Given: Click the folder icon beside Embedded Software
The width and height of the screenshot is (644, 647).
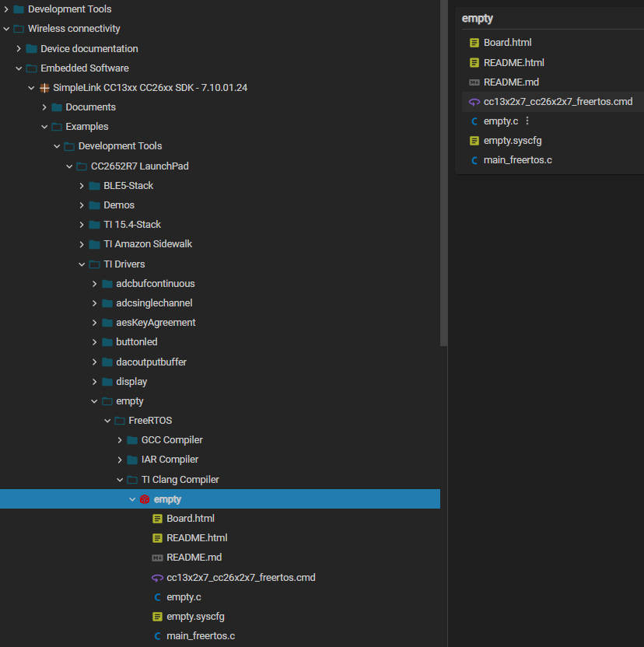Looking at the screenshot, I should coord(30,68).
